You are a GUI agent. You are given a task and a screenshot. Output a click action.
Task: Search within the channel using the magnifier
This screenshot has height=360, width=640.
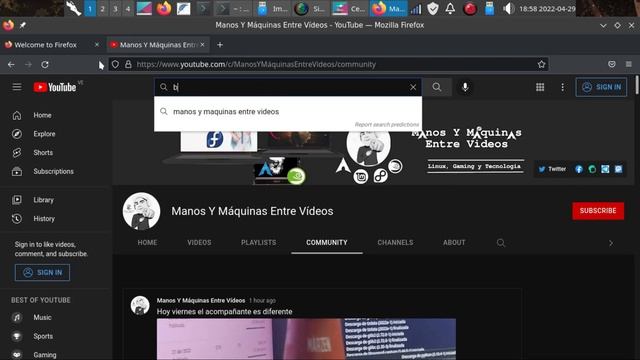(501, 243)
